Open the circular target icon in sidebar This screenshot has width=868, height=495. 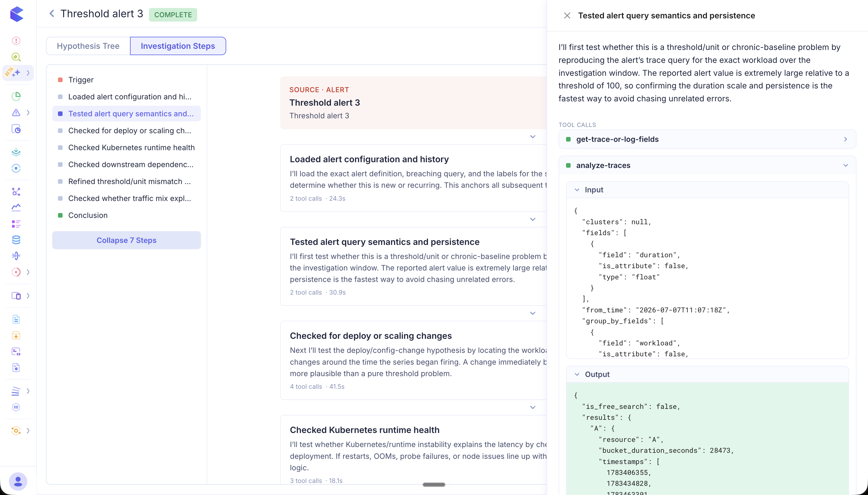[x=16, y=168]
